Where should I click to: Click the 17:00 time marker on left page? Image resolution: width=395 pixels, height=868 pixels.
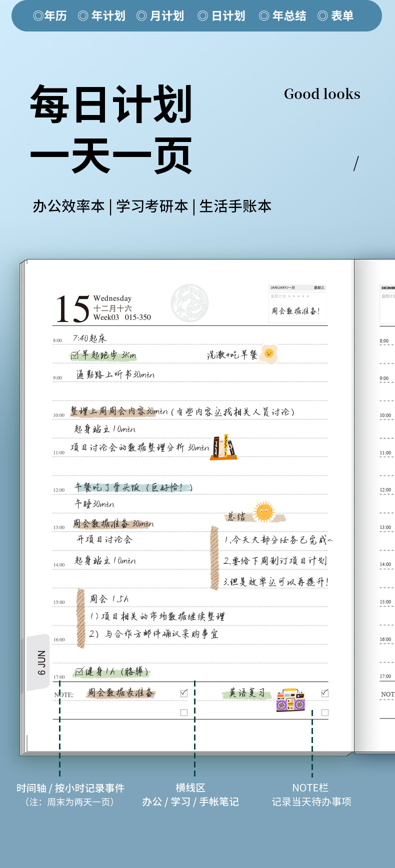point(59,677)
